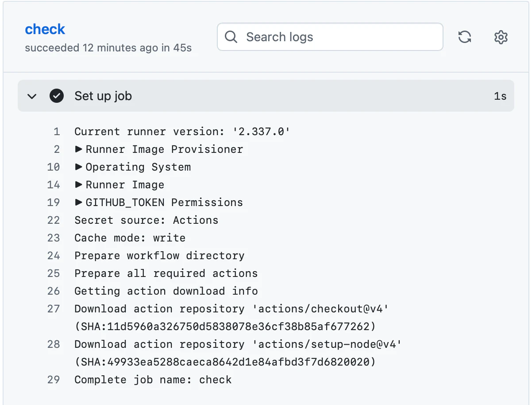Select line number 26
The height and width of the screenshot is (405, 532).
(53, 291)
